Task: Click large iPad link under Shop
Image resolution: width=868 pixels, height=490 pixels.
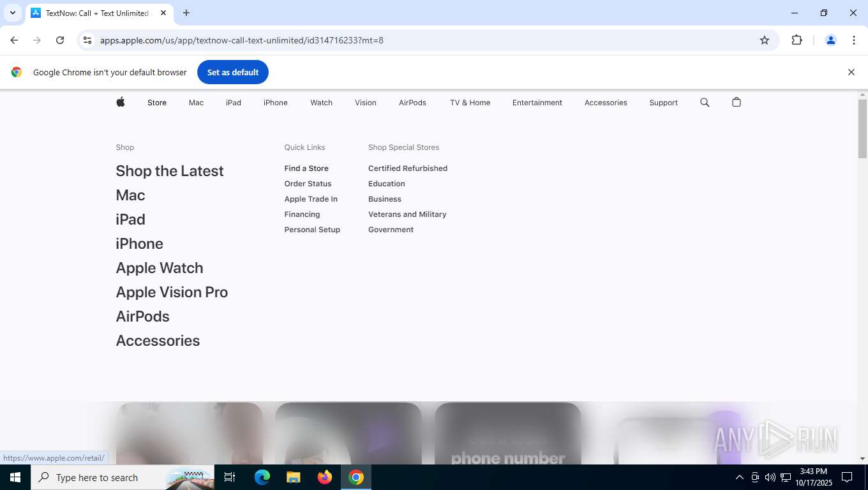Action: tap(130, 219)
